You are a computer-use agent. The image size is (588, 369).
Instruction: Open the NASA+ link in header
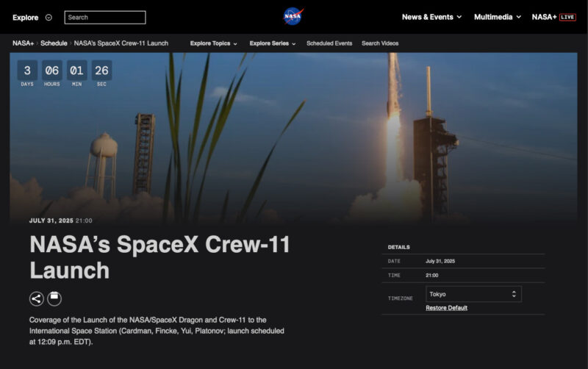pos(544,17)
